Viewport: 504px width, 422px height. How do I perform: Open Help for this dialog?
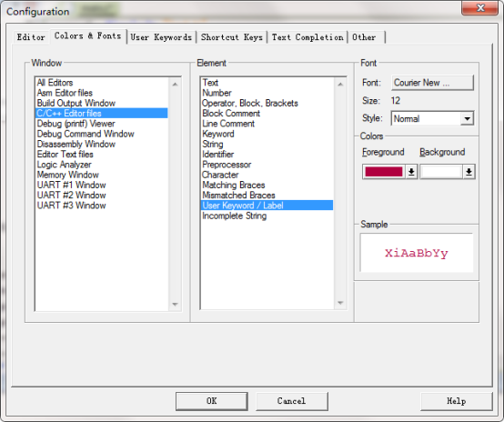[456, 401]
